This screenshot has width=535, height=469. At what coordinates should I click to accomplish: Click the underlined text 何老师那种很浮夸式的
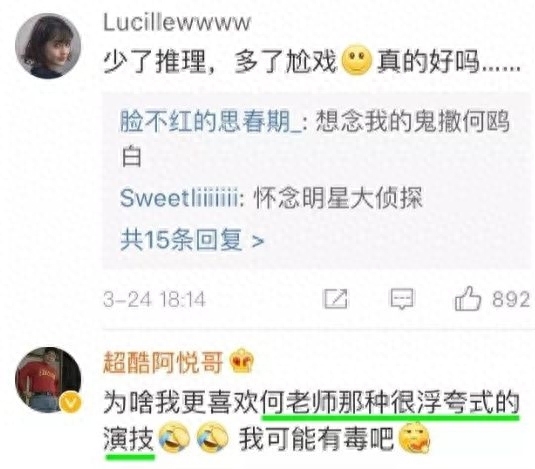390,402
